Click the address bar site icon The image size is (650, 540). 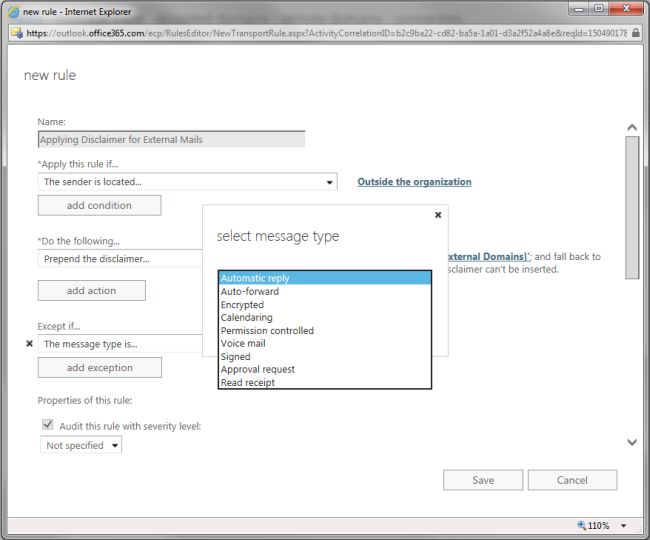17,33
